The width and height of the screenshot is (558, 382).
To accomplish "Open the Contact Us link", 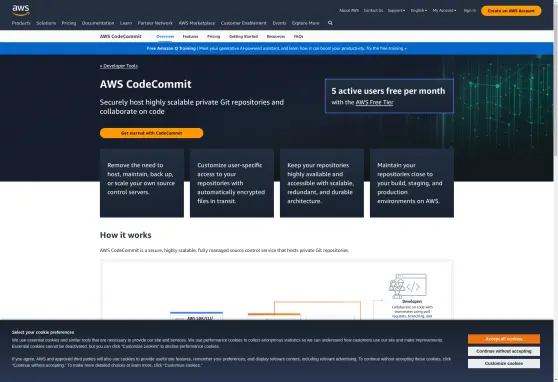I will (x=373, y=11).
